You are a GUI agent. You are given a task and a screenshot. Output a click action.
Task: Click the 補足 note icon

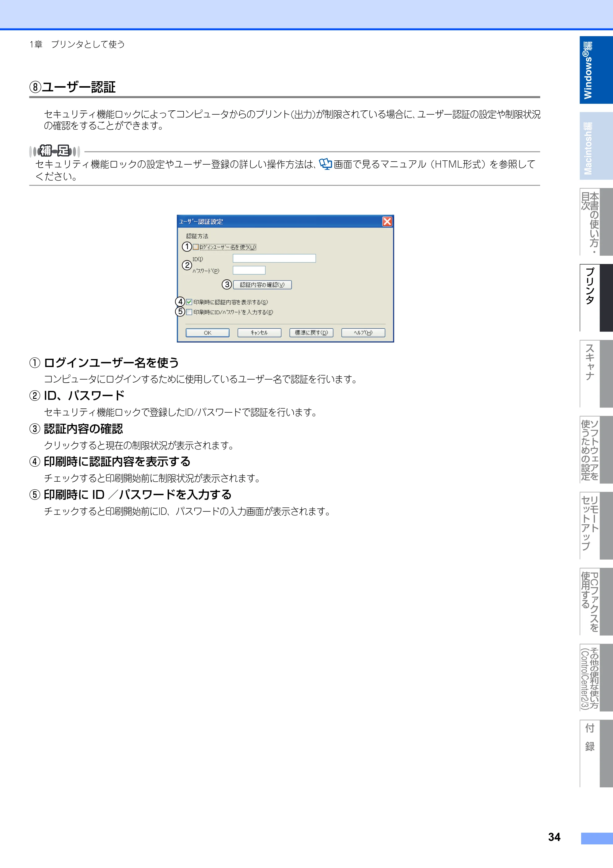click(55, 151)
